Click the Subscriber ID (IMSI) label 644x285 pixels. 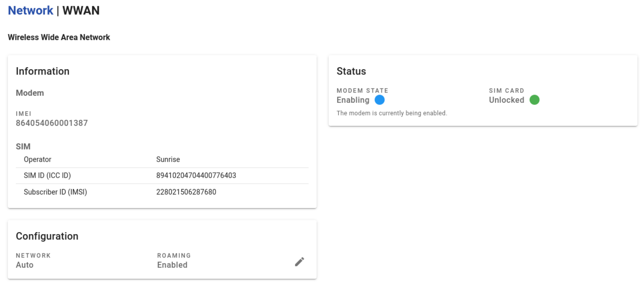(55, 192)
